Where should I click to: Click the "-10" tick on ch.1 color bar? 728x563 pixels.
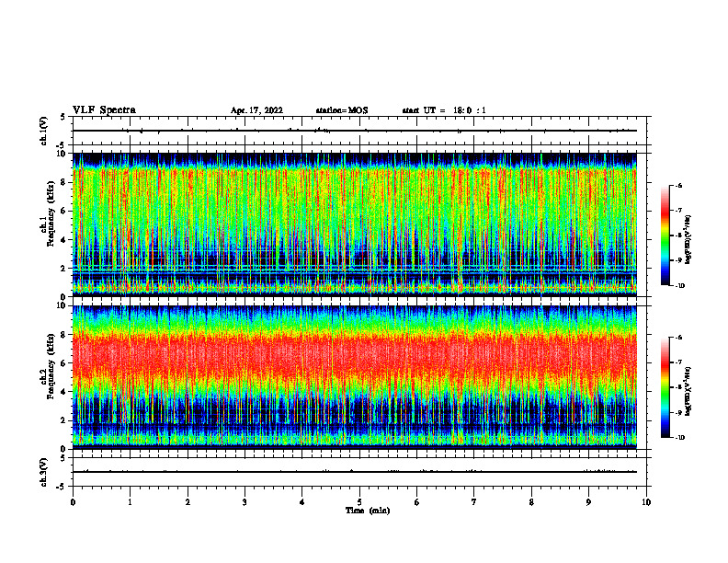pos(679,286)
